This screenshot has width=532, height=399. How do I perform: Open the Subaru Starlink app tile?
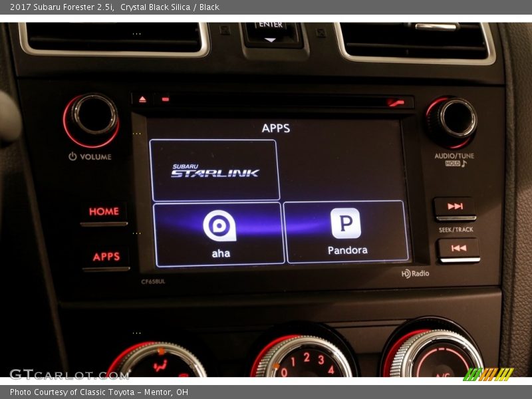click(x=214, y=170)
